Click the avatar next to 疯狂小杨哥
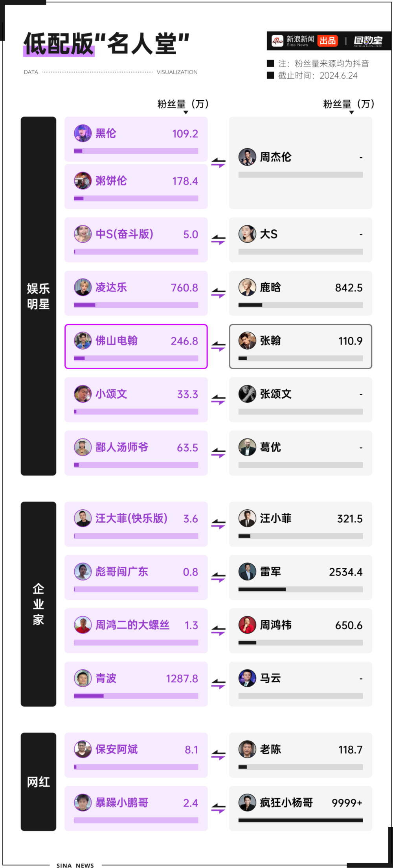393x868 pixels. point(247,803)
